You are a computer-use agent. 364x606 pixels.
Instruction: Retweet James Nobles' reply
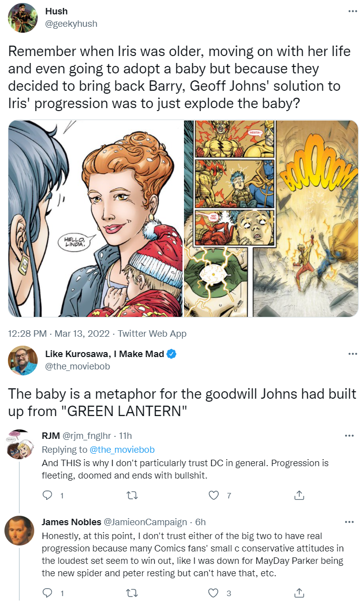[x=131, y=593]
